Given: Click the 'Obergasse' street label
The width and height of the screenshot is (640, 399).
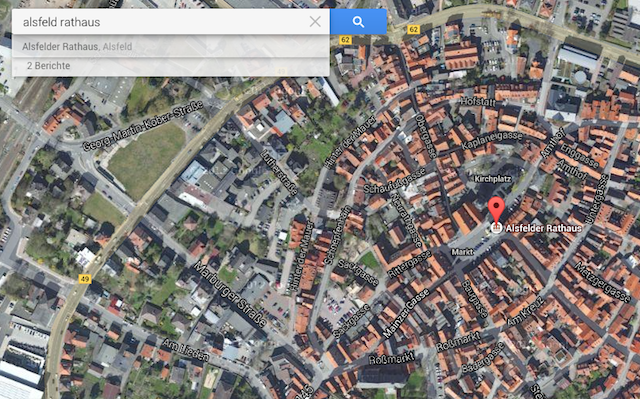Looking at the screenshot, I should coord(425,136).
